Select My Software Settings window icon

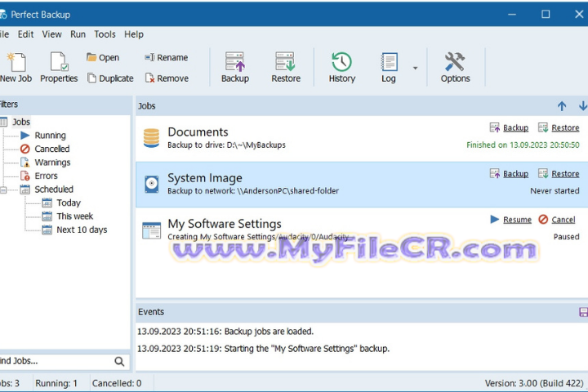152,230
